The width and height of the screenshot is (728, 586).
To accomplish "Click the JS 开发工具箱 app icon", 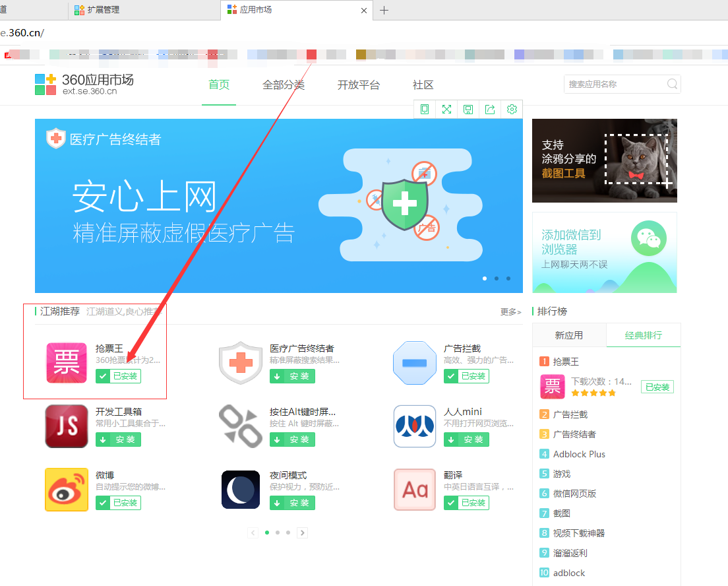I will tap(66, 426).
